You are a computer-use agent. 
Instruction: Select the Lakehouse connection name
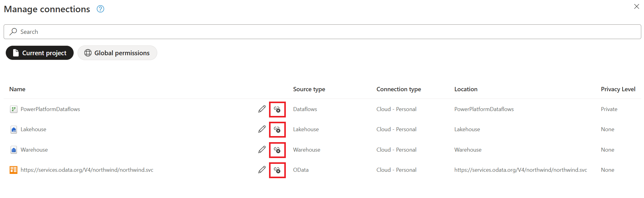point(34,129)
